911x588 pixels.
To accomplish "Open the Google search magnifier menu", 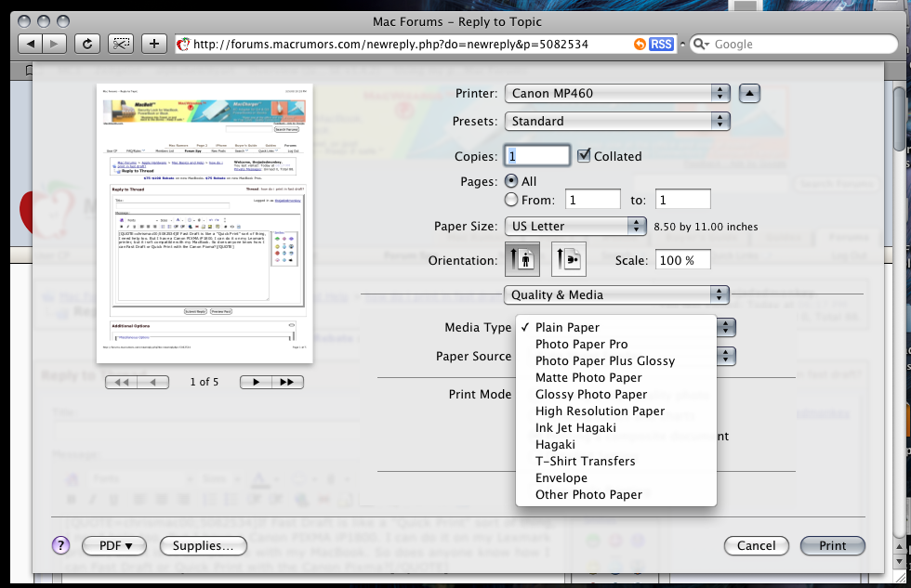I will pos(701,44).
